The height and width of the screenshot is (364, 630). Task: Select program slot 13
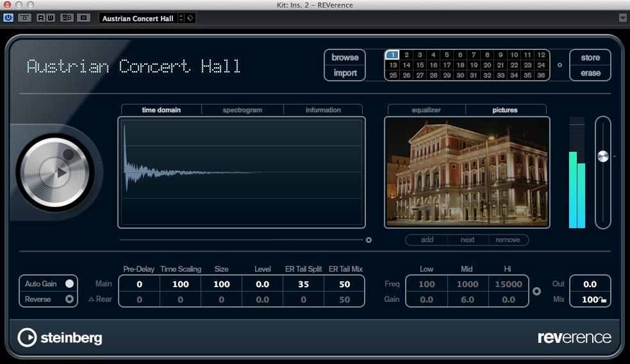pyautogui.click(x=393, y=65)
